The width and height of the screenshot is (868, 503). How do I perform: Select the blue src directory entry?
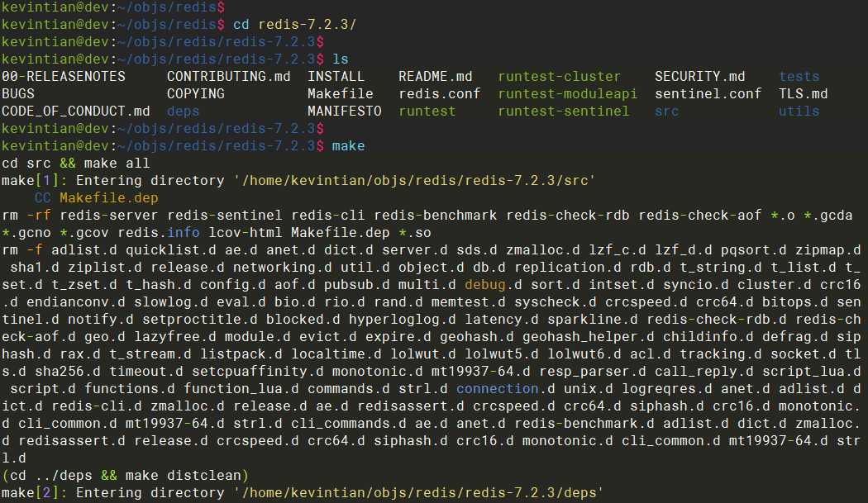[x=666, y=112]
